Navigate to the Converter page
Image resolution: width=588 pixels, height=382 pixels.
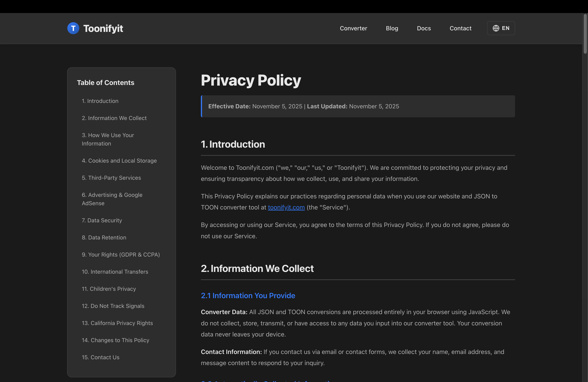[353, 28]
